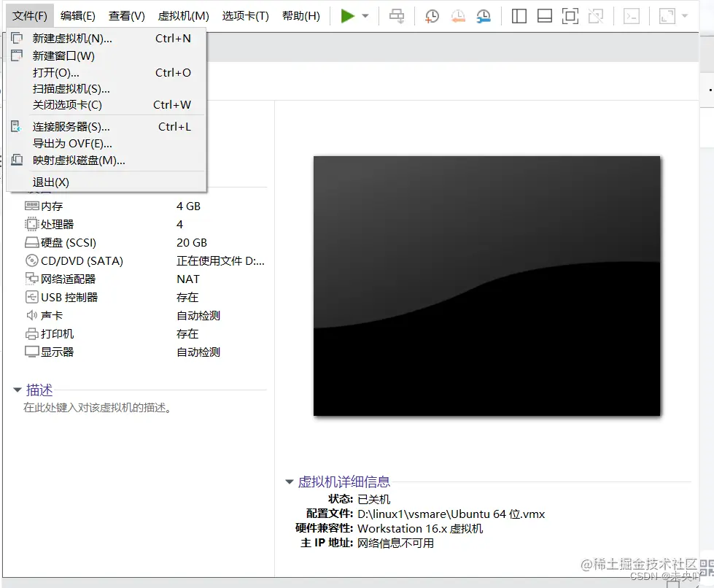Choose 新建虚拟机(N)... from File menu
714x588 pixels.
click(106, 39)
